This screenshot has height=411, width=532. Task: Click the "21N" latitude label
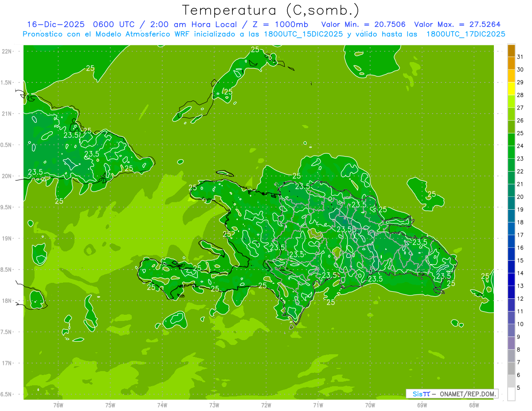(x=7, y=114)
